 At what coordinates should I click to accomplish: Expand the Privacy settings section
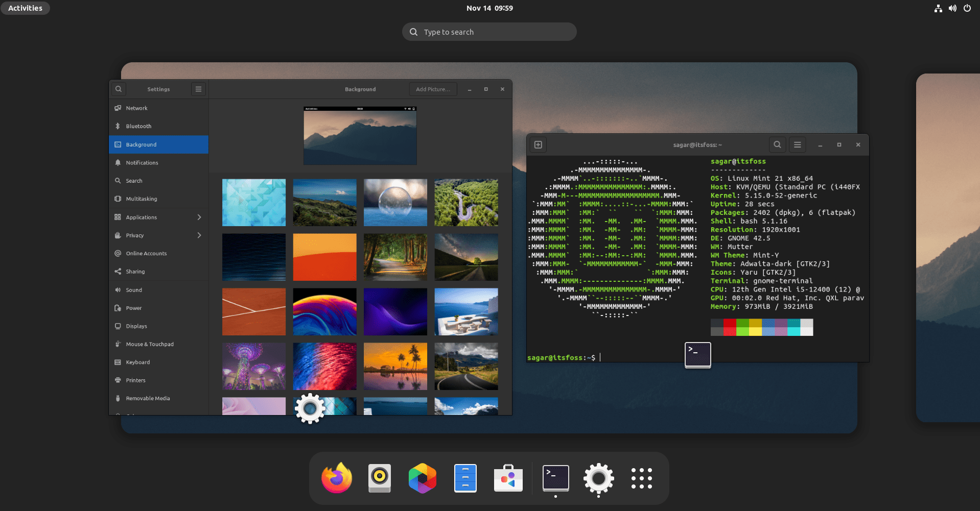(x=158, y=235)
